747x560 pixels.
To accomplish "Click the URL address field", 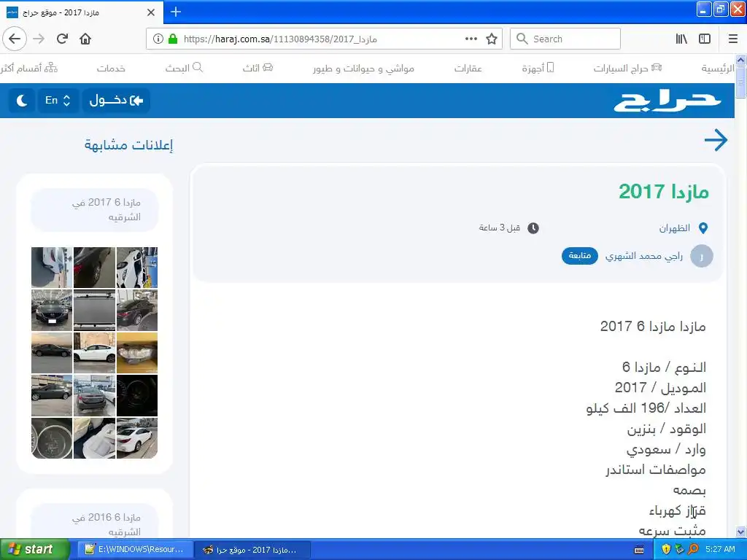I will click(324, 39).
